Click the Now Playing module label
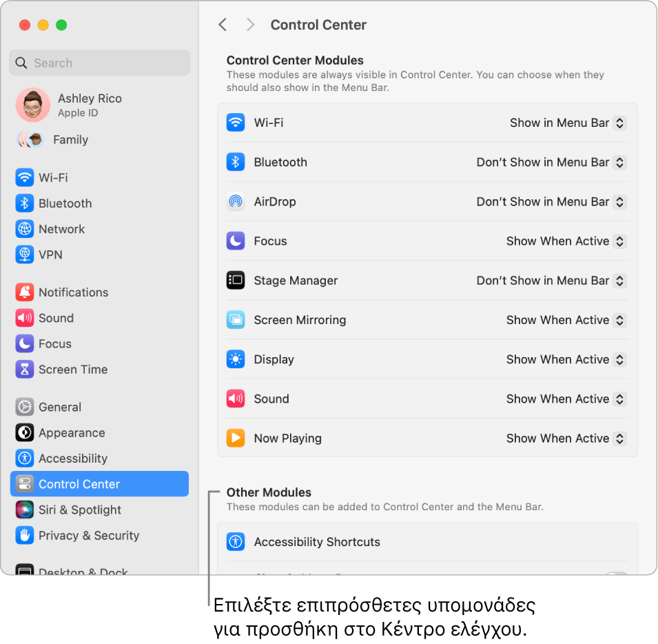This screenshot has height=644, width=658. coord(287,439)
